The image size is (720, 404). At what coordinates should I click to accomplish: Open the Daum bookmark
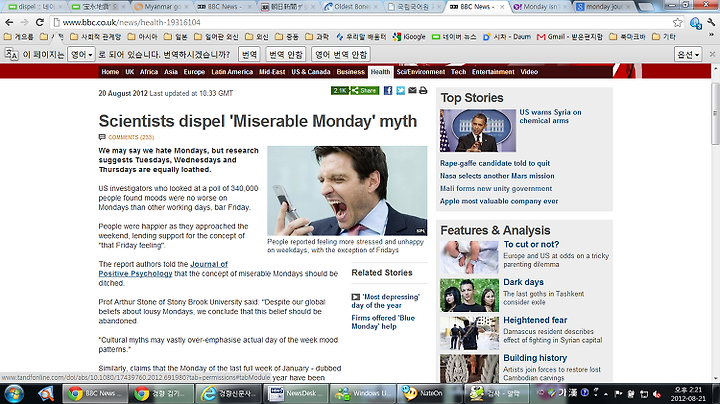click(x=506, y=37)
